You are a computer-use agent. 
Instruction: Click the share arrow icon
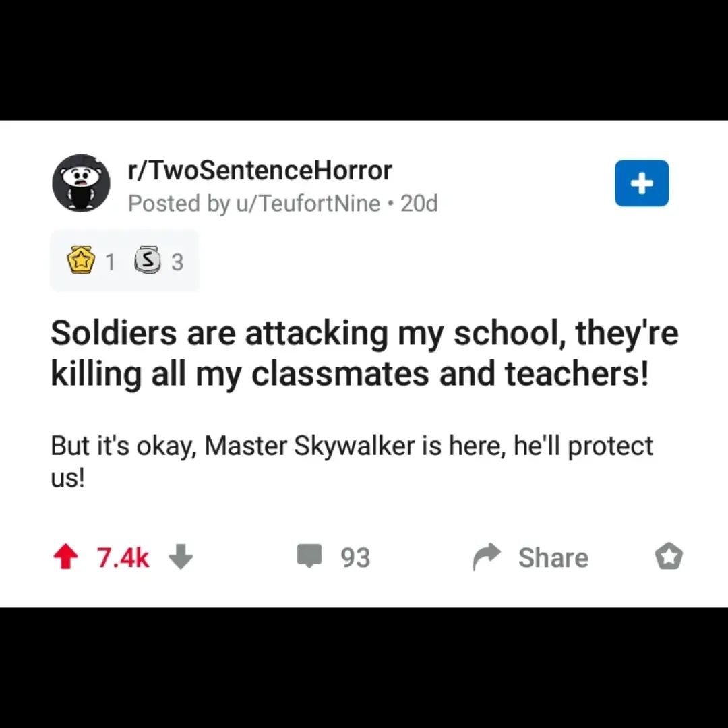(486, 556)
